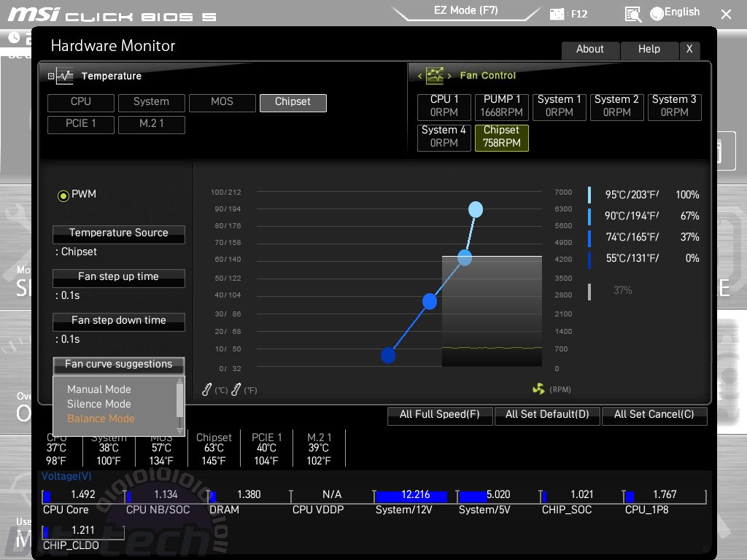Click the fan RPM icon below graph
The image size is (747, 560).
pyautogui.click(x=538, y=389)
